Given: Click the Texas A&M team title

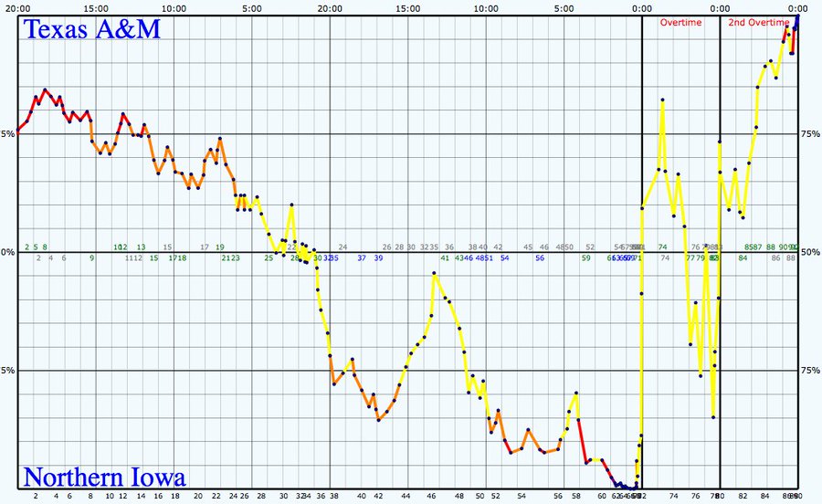Looking at the screenshot, I should coord(91,29).
